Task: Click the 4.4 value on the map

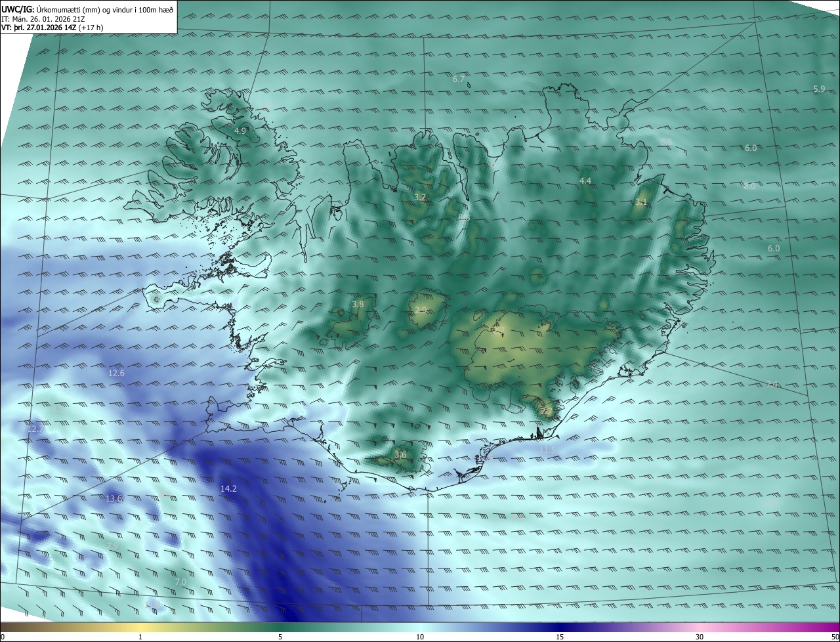Action: coord(585,181)
